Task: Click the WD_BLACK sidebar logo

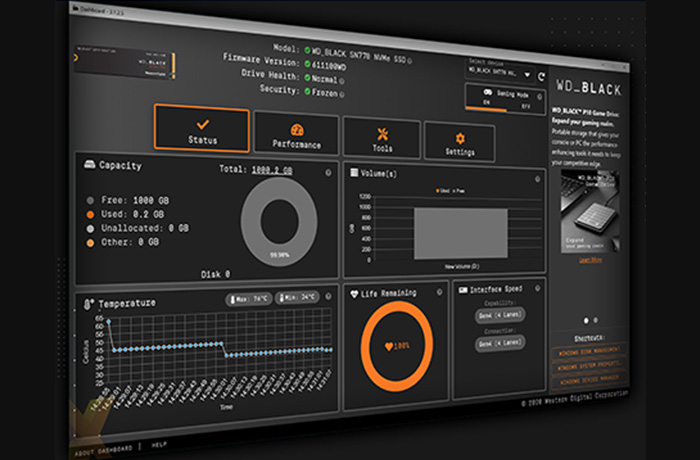Action: tap(588, 87)
